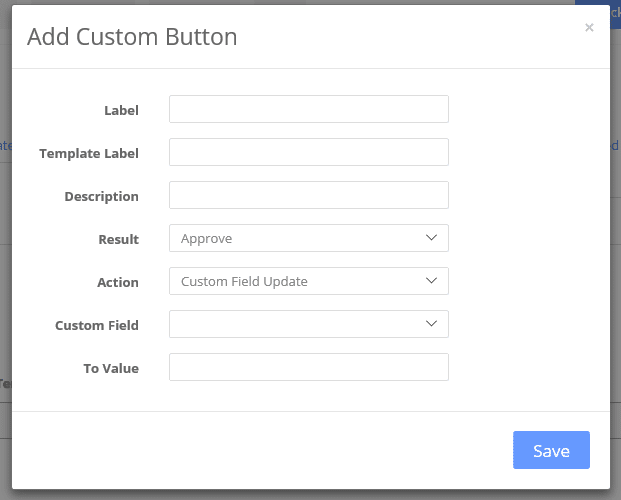Click the Custom Field label text
The width and height of the screenshot is (621, 500).
click(97, 325)
